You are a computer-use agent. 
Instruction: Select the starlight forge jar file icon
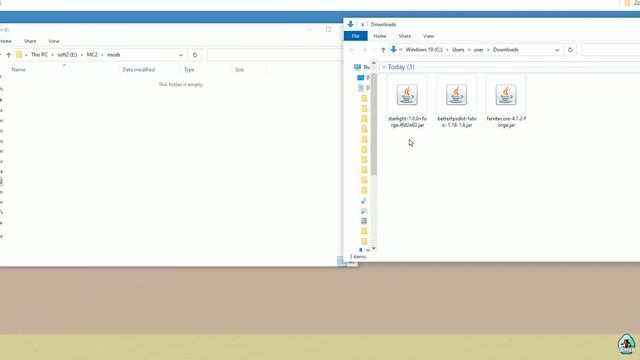[407, 95]
